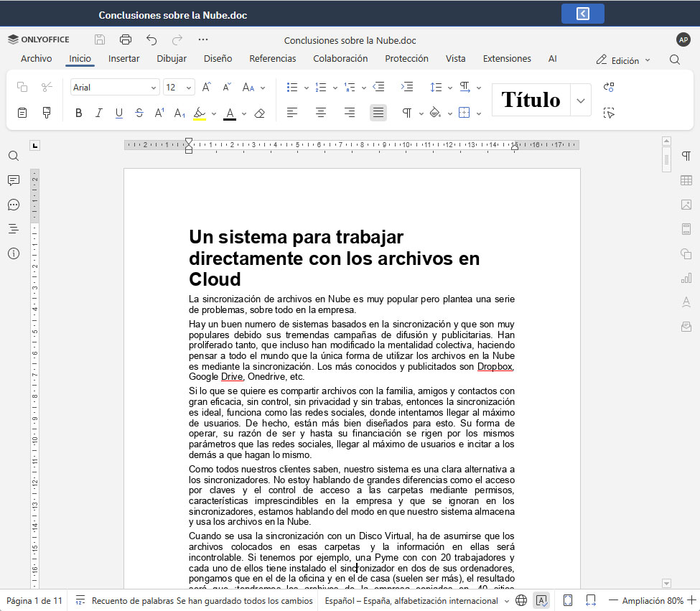The height and width of the screenshot is (611, 700).
Task: Undo the last action
Action: [x=151, y=39]
